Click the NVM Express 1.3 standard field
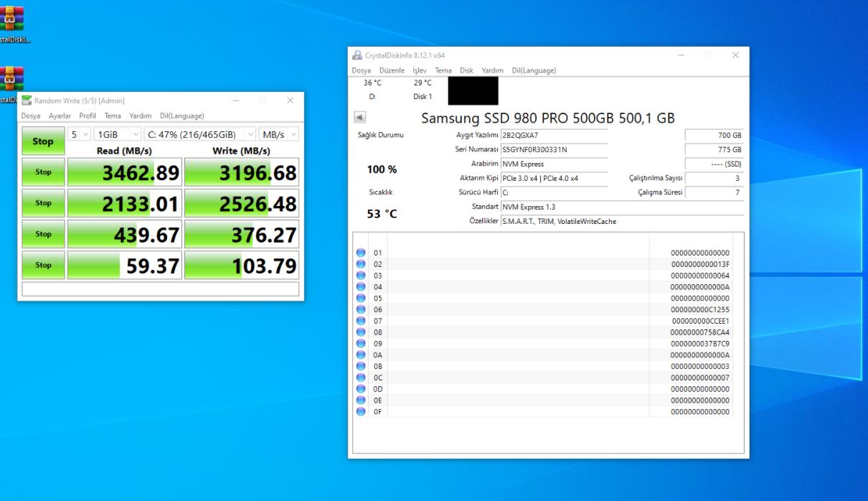Image resolution: width=868 pixels, height=501 pixels. [x=622, y=207]
